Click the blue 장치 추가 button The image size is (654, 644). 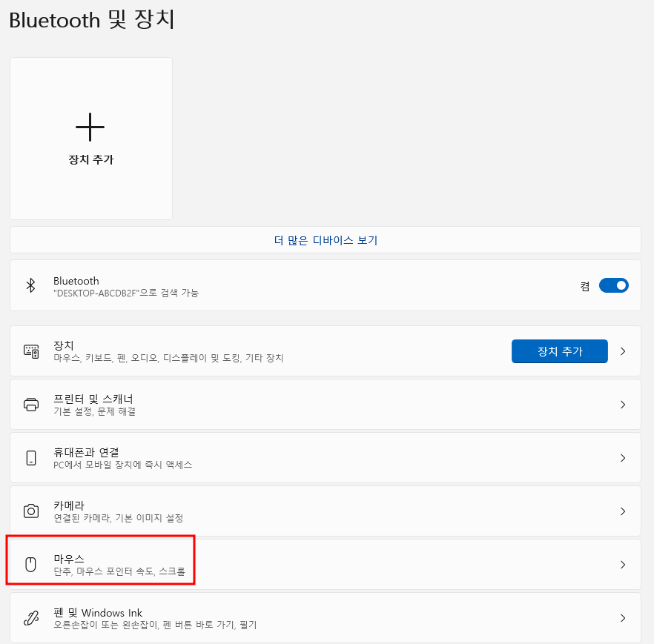coord(559,351)
